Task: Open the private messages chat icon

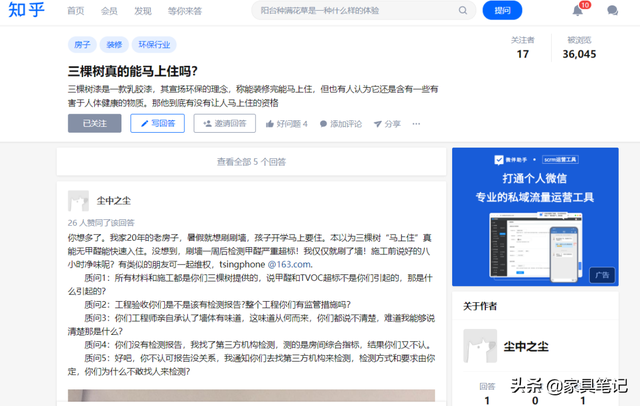Action: (x=612, y=11)
